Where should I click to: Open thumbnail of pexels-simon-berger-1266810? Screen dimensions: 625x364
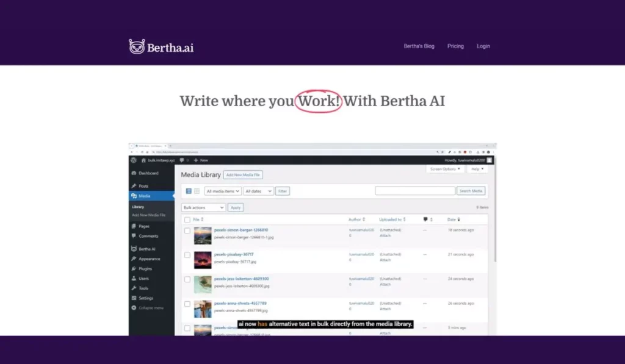(x=203, y=235)
